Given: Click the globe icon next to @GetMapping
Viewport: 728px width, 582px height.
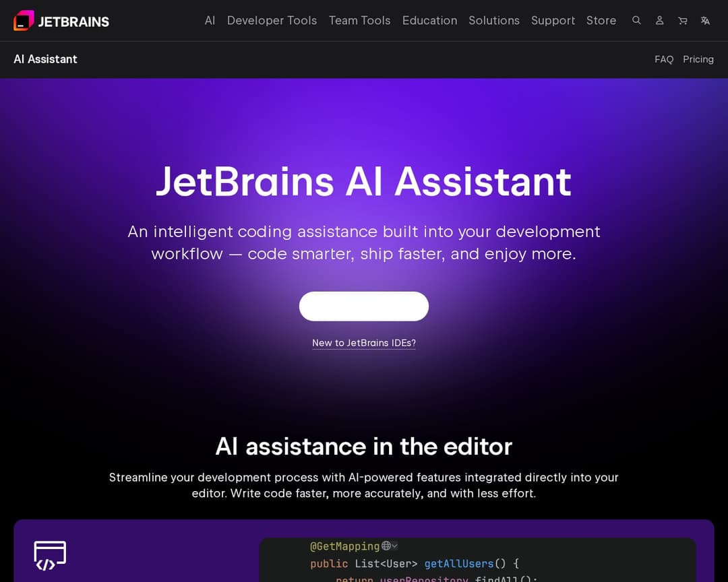Looking at the screenshot, I should [x=386, y=546].
